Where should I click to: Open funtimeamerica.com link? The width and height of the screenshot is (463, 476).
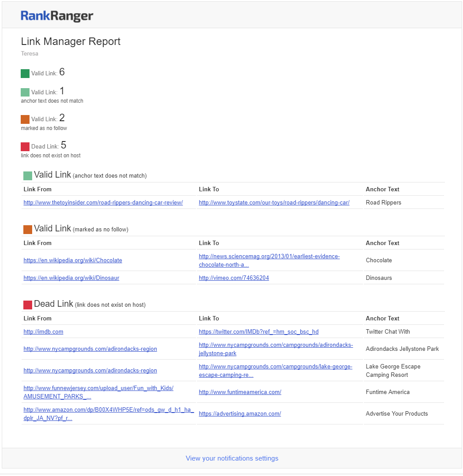(x=240, y=392)
